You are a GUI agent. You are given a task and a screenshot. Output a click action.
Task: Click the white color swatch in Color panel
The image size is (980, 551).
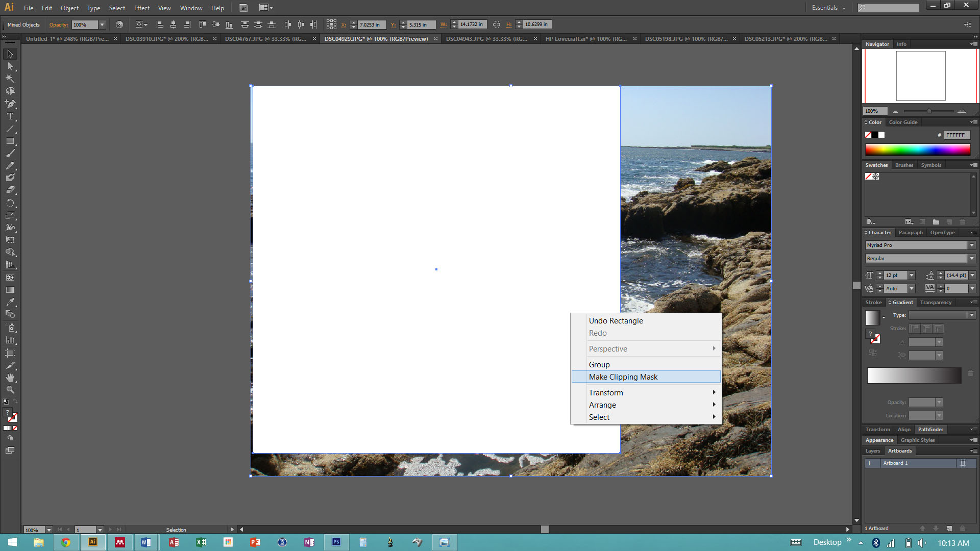tap(880, 135)
